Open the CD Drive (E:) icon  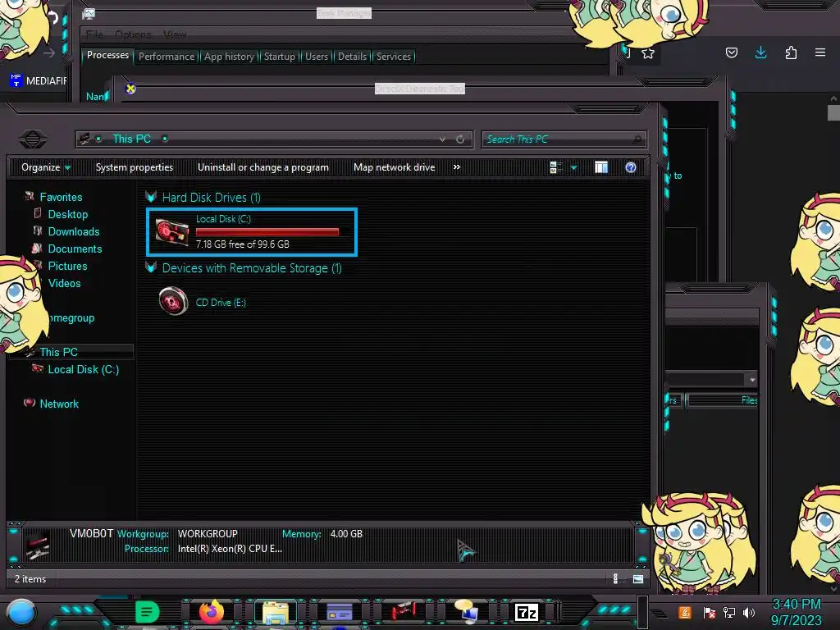coord(174,301)
